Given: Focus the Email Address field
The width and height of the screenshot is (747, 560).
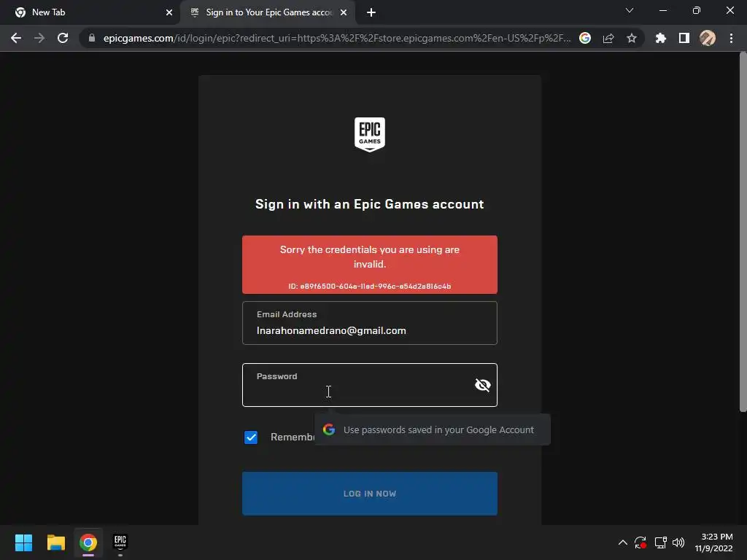Looking at the screenshot, I should [x=370, y=323].
